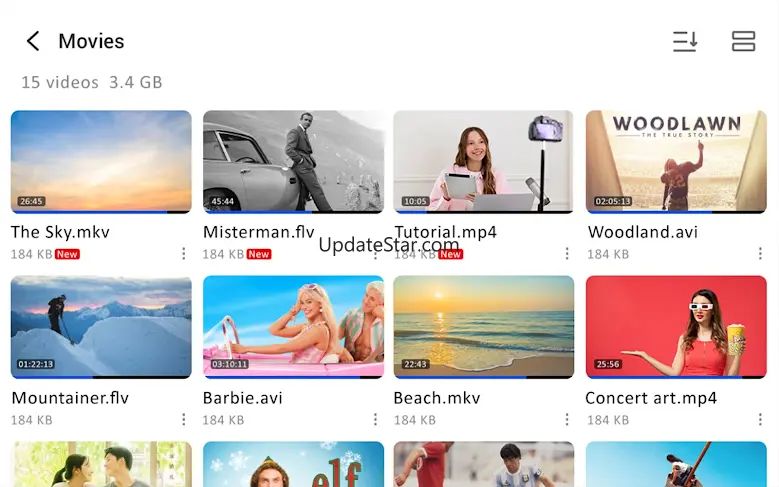Click the 3.4 GB total size text
The width and height of the screenshot is (779, 487).
point(136,82)
